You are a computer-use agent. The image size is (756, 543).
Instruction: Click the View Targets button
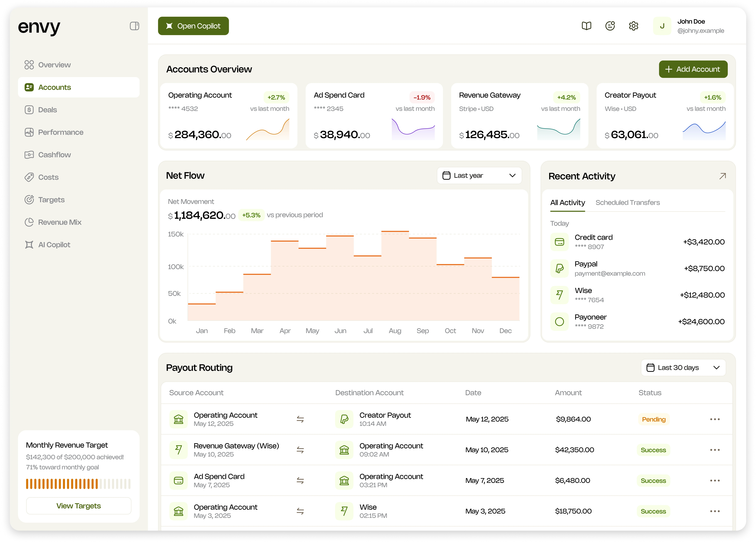click(x=79, y=506)
